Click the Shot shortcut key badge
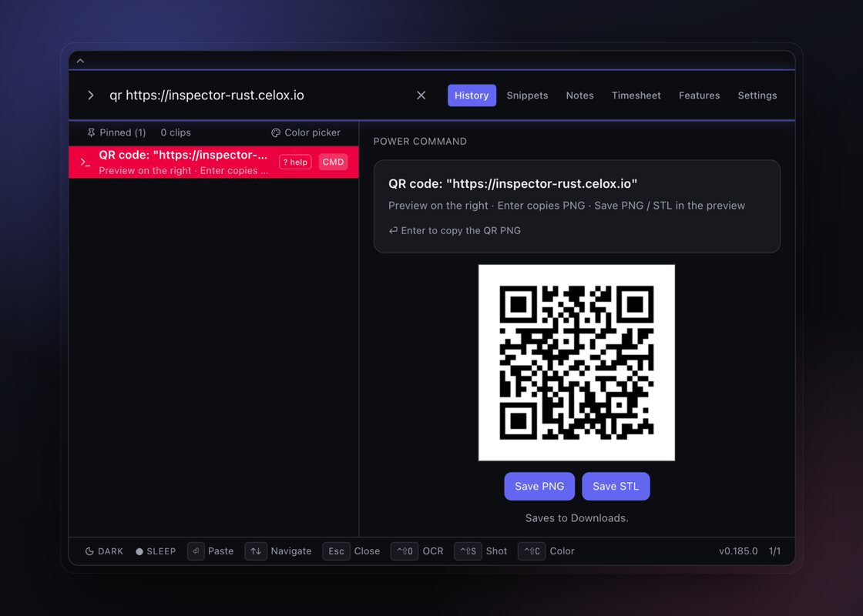 click(468, 551)
